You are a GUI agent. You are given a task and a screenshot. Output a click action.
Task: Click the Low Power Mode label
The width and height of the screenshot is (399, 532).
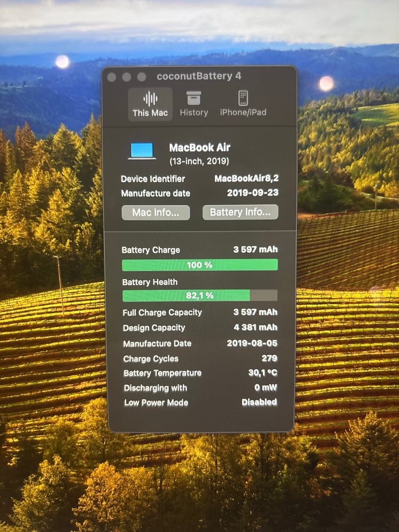coord(156,402)
